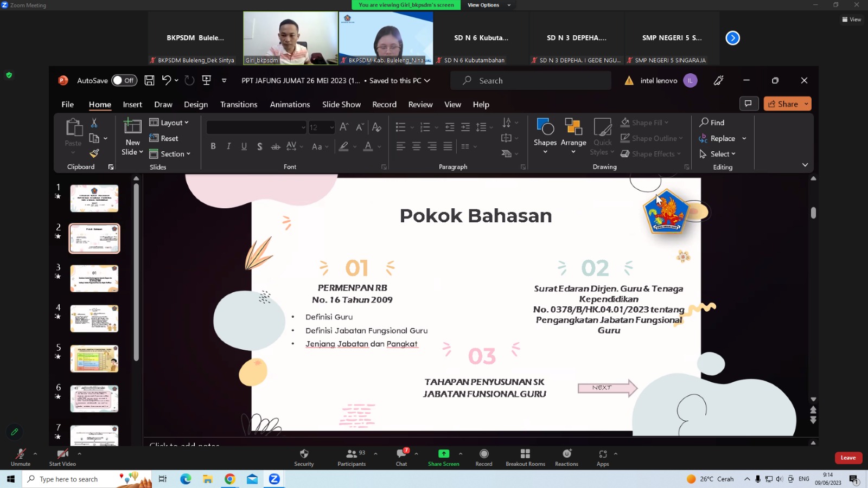Click the pen Ink drawing icon
The height and width of the screenshot is (488, 868).
point(719,80)
